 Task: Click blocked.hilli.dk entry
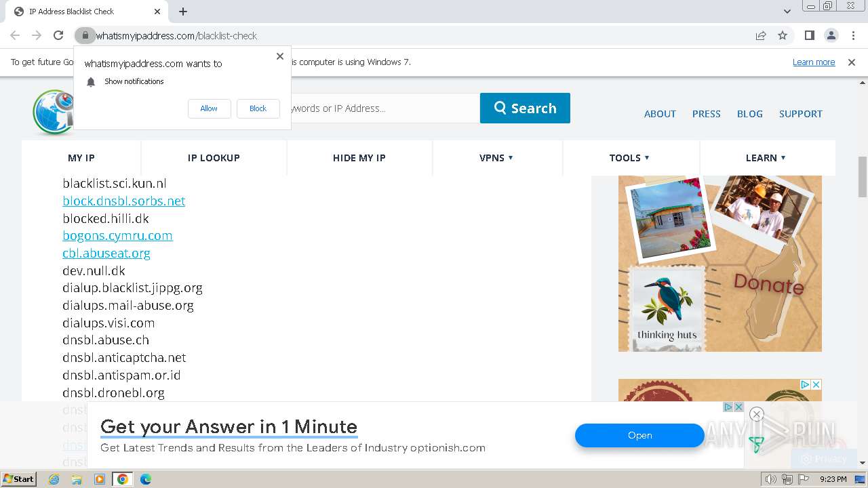click(x=105, y=218)
